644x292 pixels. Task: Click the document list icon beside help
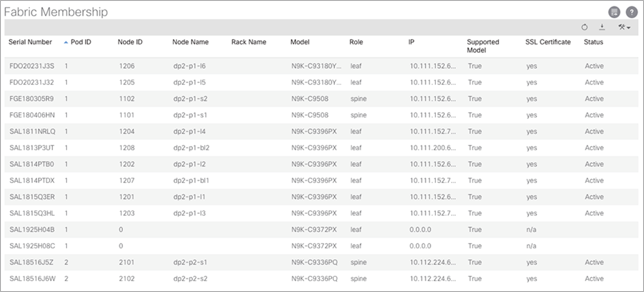pos(614,12)
